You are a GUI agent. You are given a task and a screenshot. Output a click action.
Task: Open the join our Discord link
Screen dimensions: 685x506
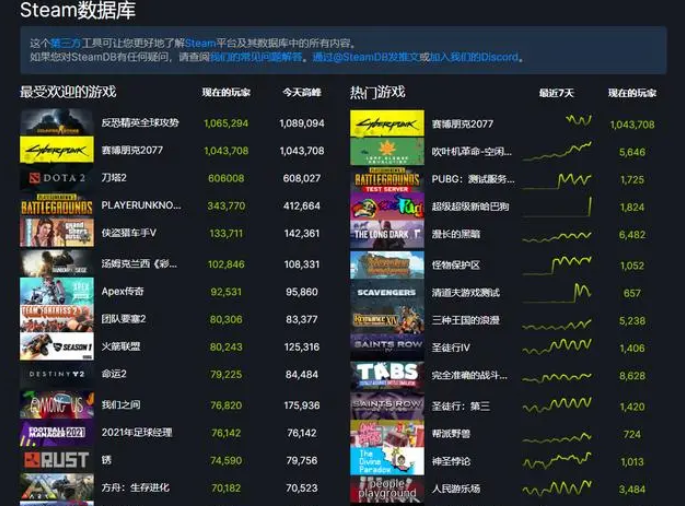point(474,57)
